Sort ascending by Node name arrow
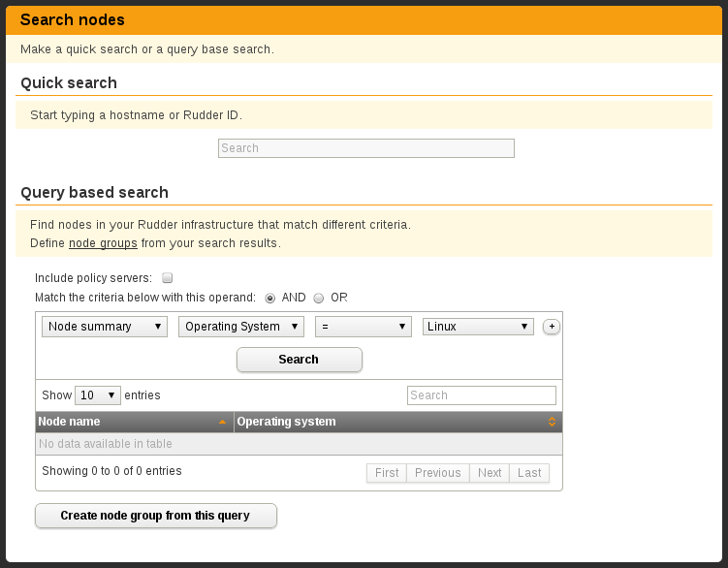The height and width of the screenshot is (568, 728). (222, 422)
